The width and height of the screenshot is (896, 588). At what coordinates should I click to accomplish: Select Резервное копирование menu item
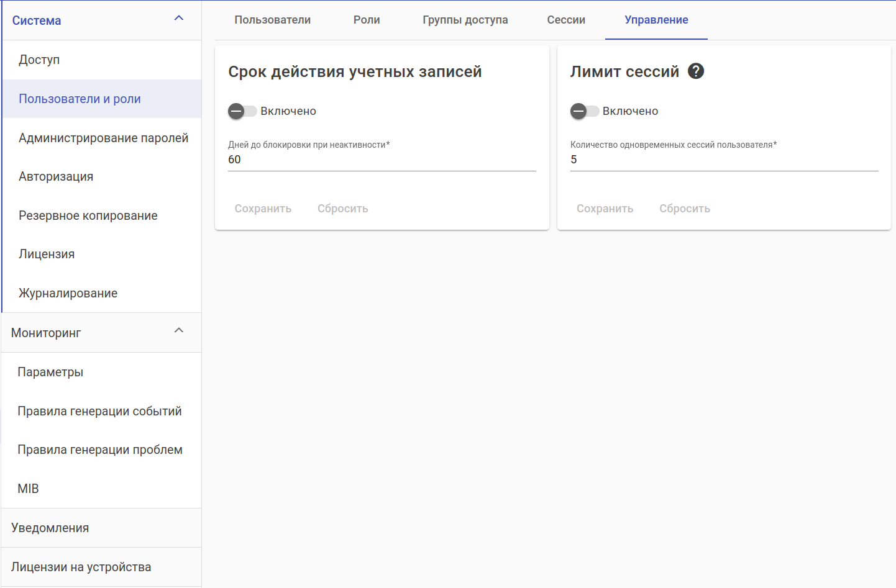click(x=88, y=215)
